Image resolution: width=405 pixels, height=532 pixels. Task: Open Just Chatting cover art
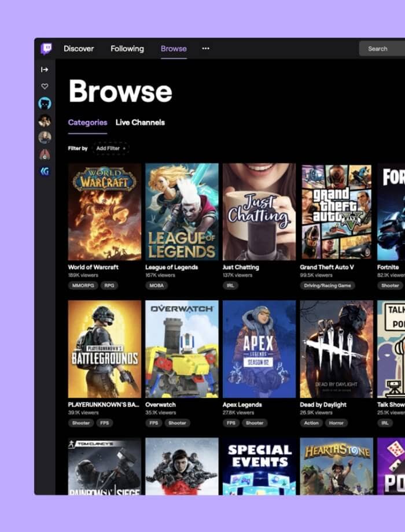259,212
